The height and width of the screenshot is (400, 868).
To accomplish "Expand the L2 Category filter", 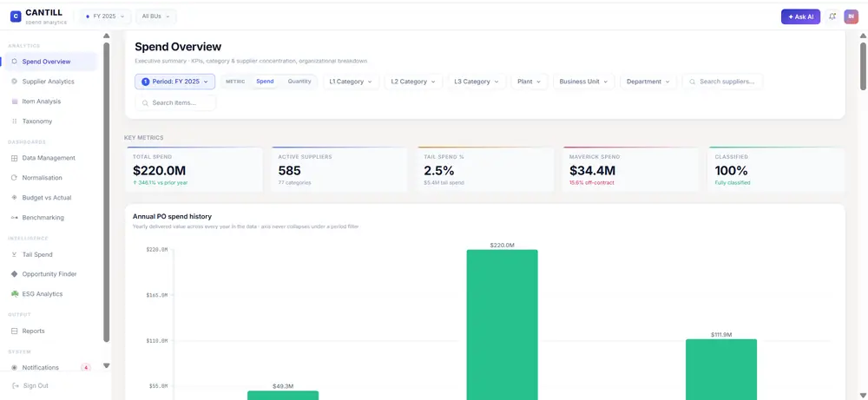I will (x=413, y=82).
